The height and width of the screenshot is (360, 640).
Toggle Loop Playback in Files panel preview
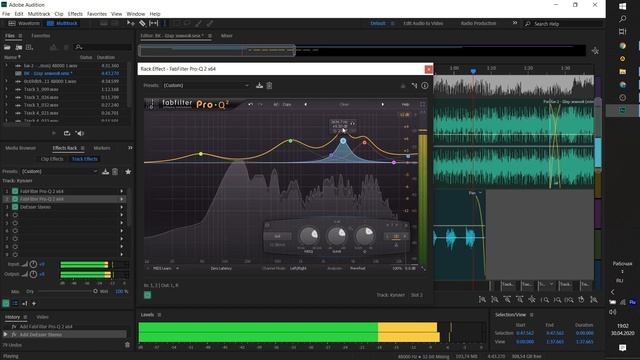click(67, 133)
